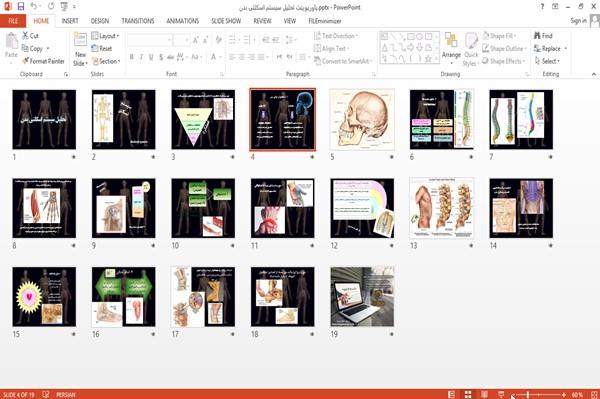Toggle text Shadow formatting
This screenshot has height=399, width=600.
161,57
